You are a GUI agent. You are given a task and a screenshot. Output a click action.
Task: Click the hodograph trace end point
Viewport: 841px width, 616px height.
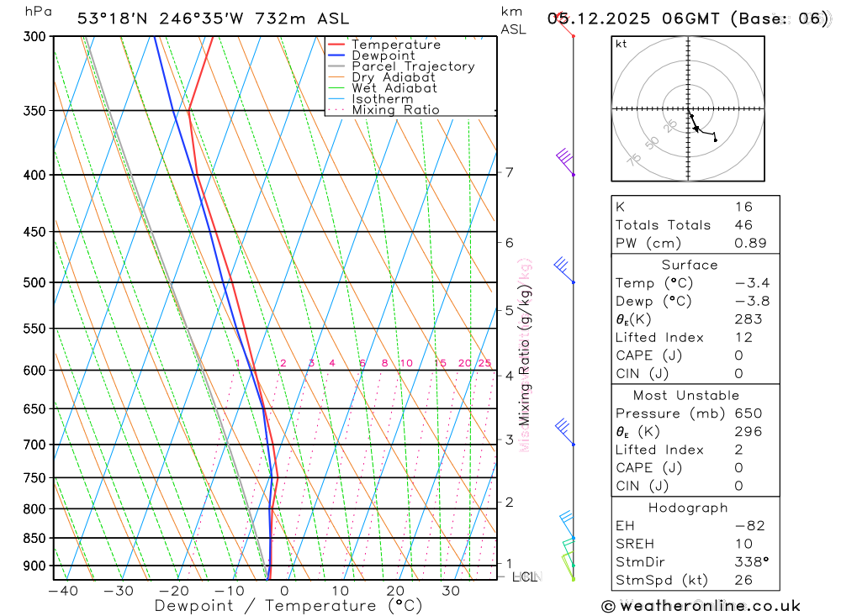point(716,140)
